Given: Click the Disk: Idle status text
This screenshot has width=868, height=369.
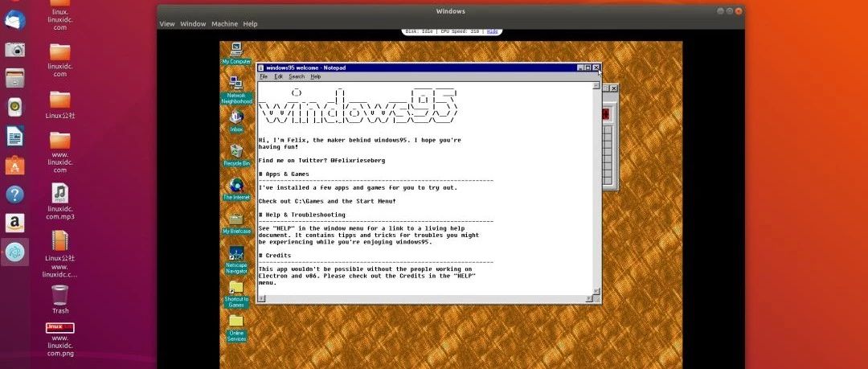Looking at the screenshot, I should tap(419, 31).
